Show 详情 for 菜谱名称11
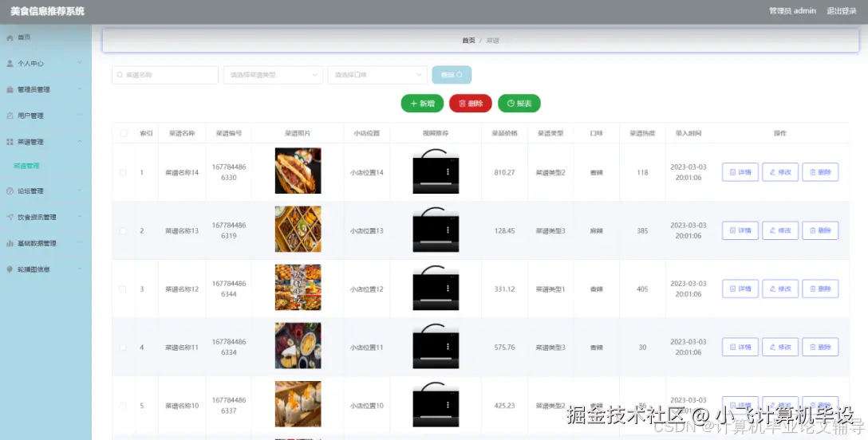 (740, 347)
